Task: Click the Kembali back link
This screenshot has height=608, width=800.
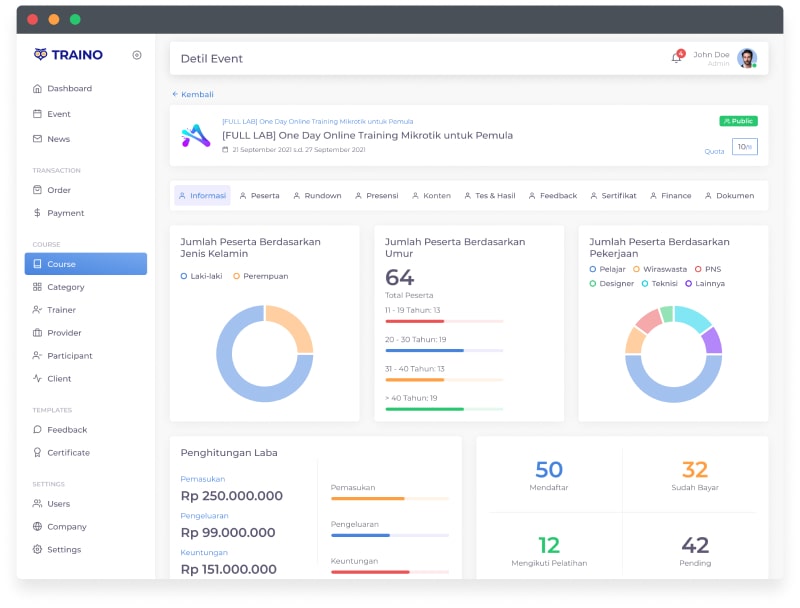Action: (x=193, y=94)
